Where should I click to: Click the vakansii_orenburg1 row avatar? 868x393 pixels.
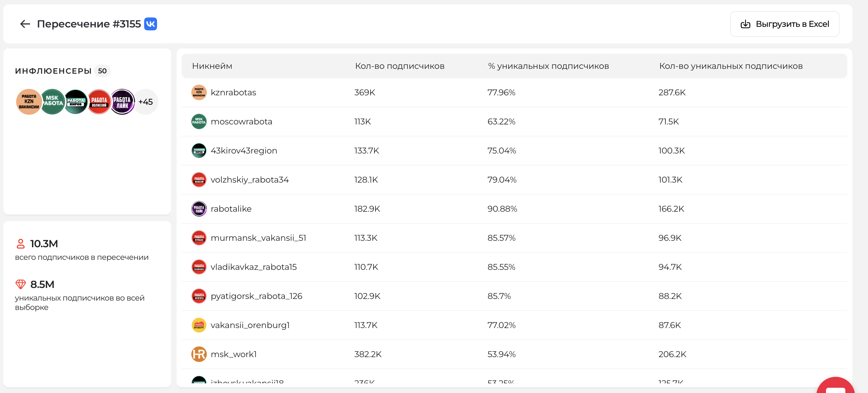(199, 325)
